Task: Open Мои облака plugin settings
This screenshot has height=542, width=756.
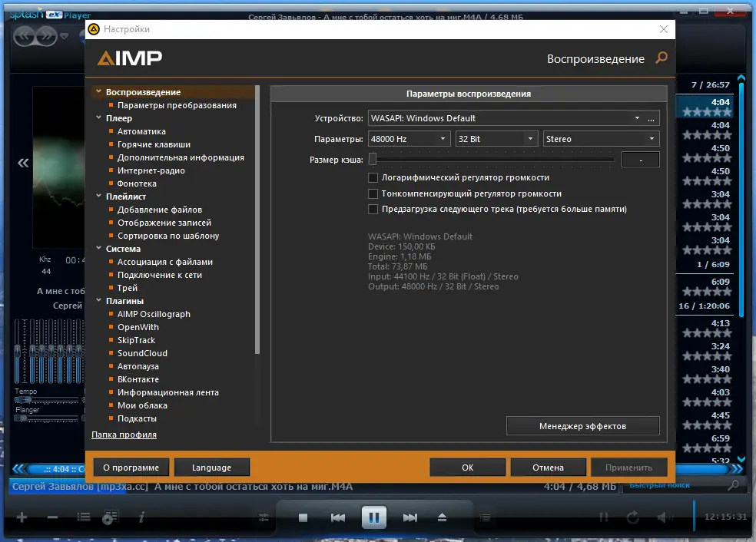Action: point(142,405)
